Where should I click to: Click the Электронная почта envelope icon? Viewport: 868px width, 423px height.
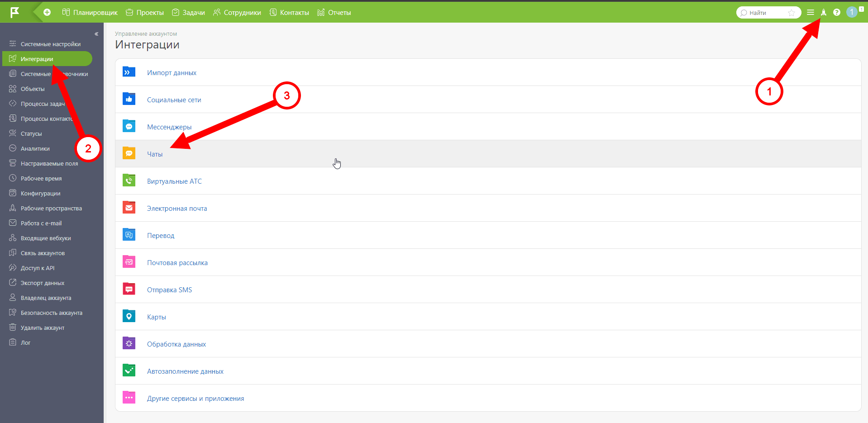click(x=129, y=208)
